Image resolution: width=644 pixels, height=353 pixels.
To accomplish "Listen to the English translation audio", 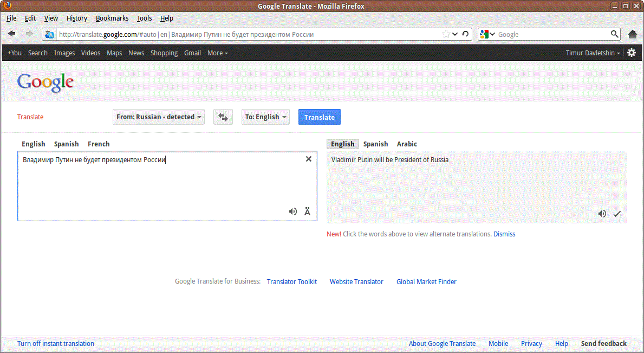I will point(602,214).
